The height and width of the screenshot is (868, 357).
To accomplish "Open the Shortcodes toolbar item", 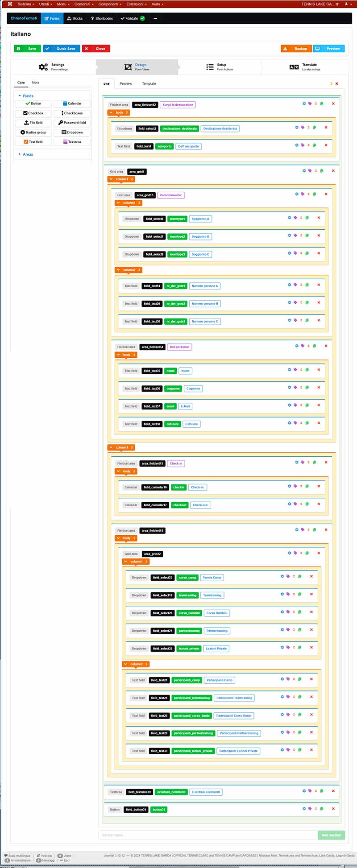I will (x=102, y=18).
